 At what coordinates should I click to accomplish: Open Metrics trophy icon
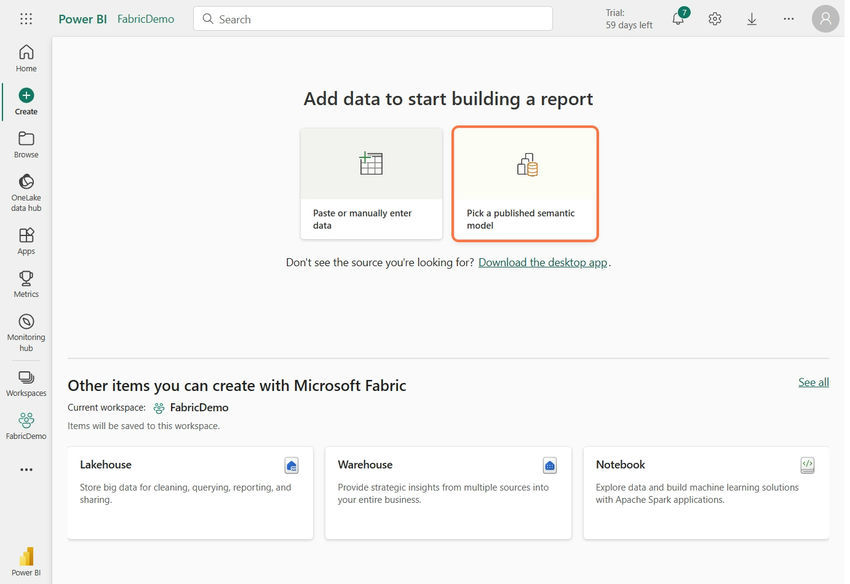(26, 284)
